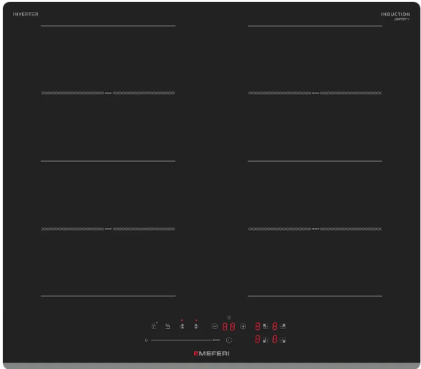Screen dimensions: 421x369
Task: Click the INVERTER label
Action: 26,14
